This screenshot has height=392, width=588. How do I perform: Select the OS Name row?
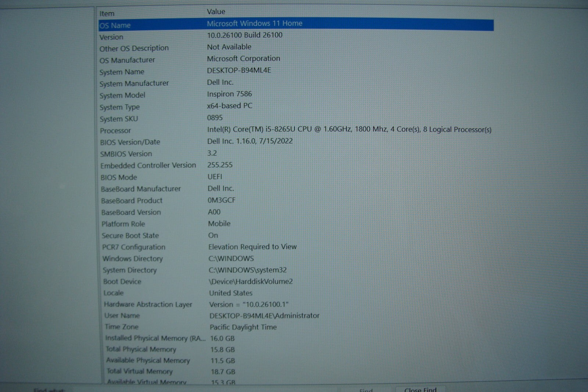pos(115,25)
